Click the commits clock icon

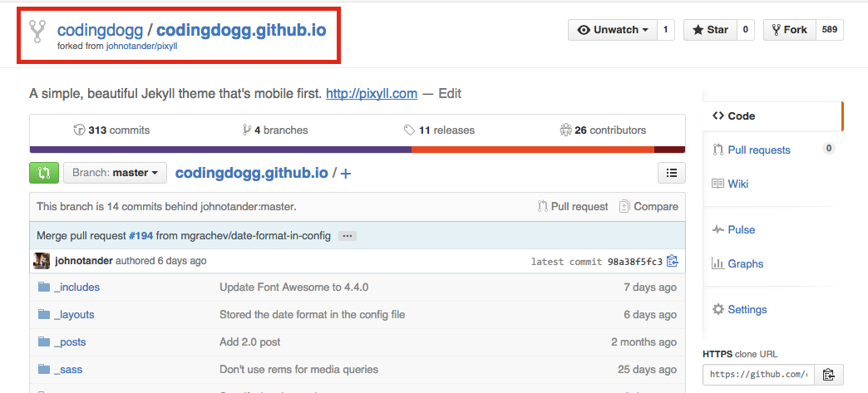pyautogui.click(x=79, y=130)
